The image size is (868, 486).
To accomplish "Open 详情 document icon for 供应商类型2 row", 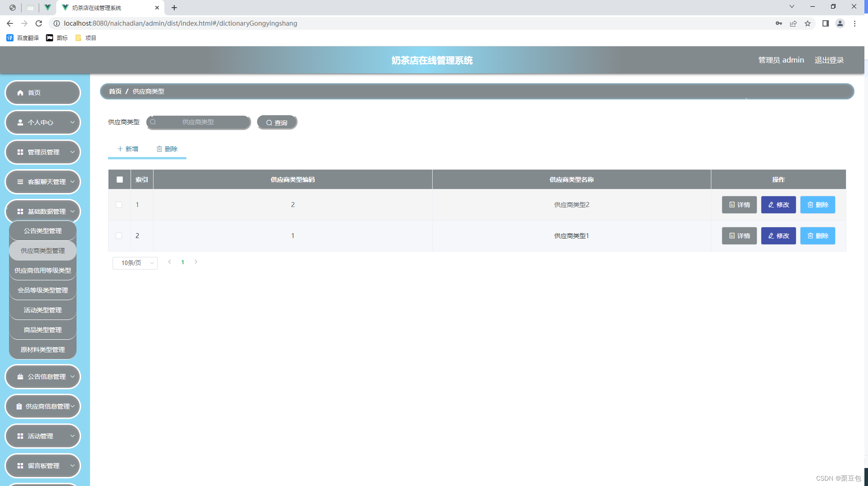I will (x=732, y=205).
